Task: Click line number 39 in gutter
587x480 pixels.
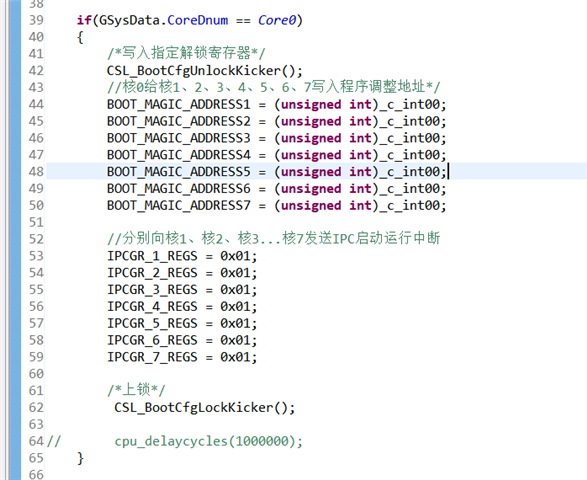Action: coord(36,20)
